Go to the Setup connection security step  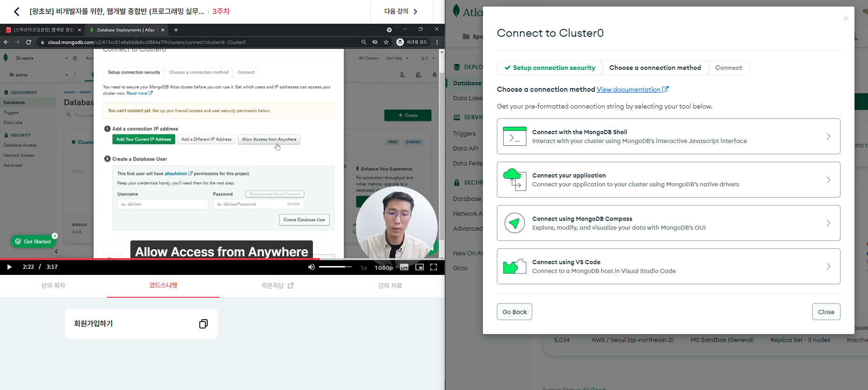pos(549,68)
